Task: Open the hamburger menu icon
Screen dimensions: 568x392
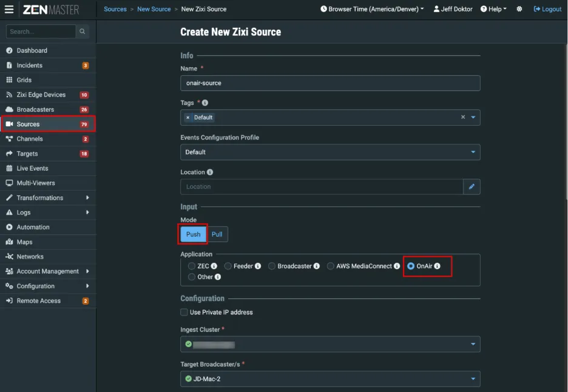Action: click(x=9, y=9)
